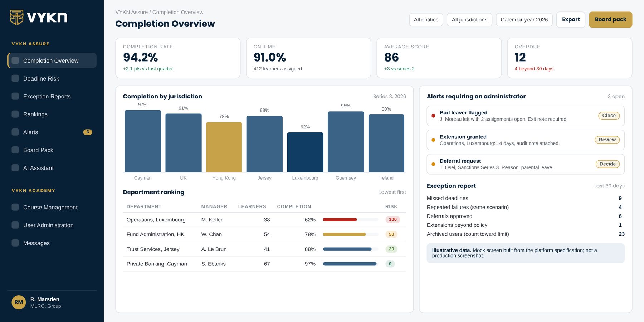
Task: Select the Hong Kong 78% bar
Action: [224, 147]
